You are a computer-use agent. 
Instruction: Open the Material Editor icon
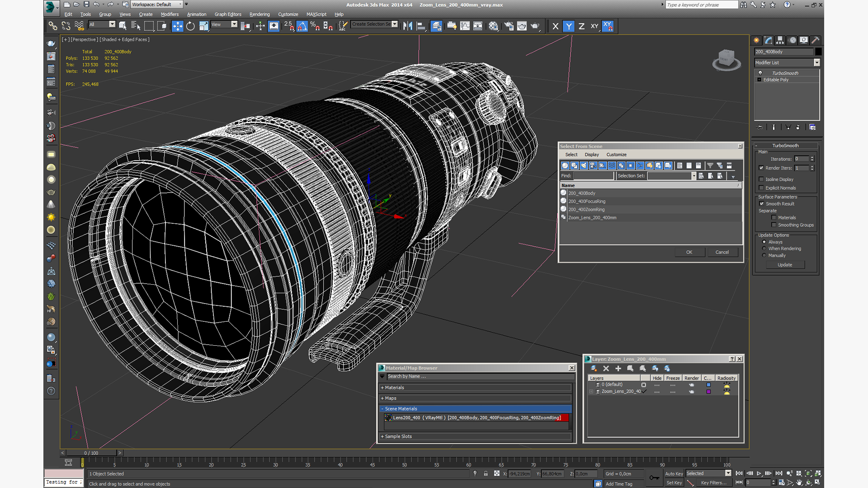[493, 26]
